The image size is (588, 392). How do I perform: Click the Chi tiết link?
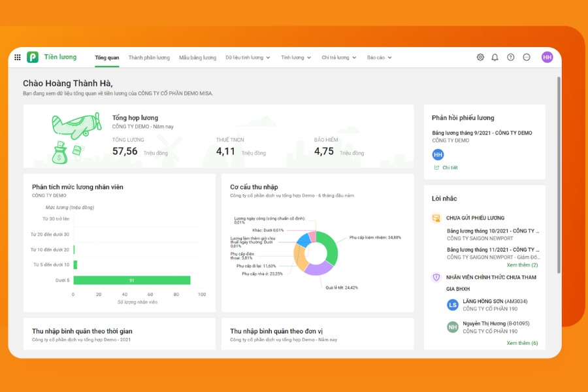(449, 168)
